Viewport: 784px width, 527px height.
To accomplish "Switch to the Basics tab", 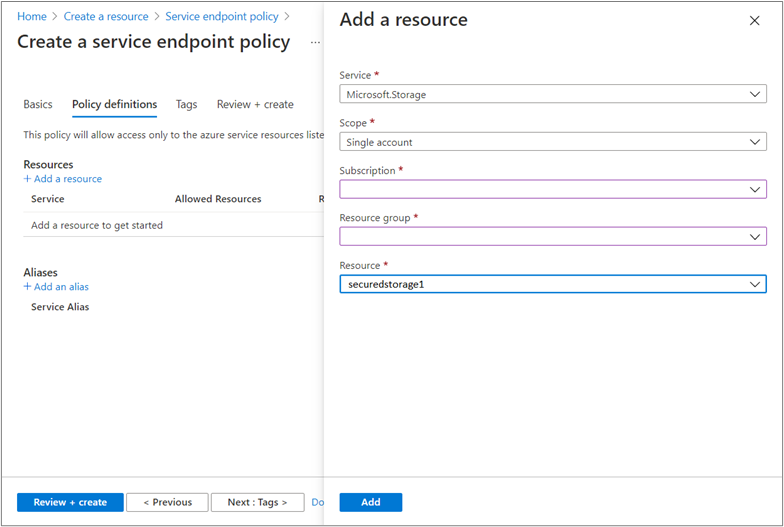I will [38, 104].
